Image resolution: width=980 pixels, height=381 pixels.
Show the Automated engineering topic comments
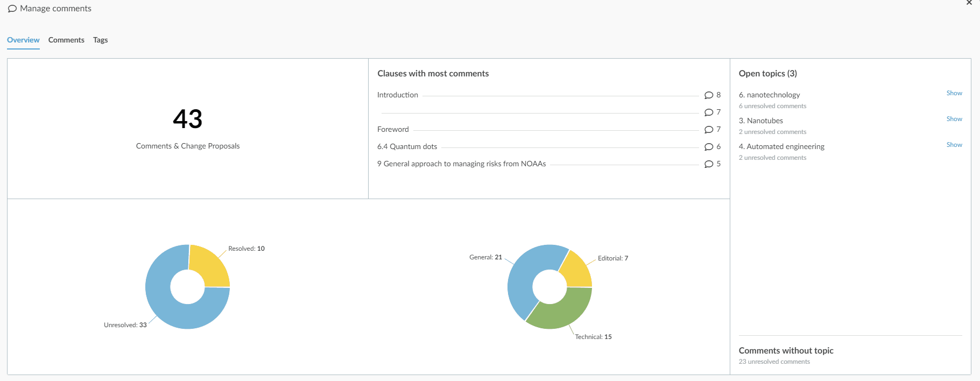click(x=954, y=145)
